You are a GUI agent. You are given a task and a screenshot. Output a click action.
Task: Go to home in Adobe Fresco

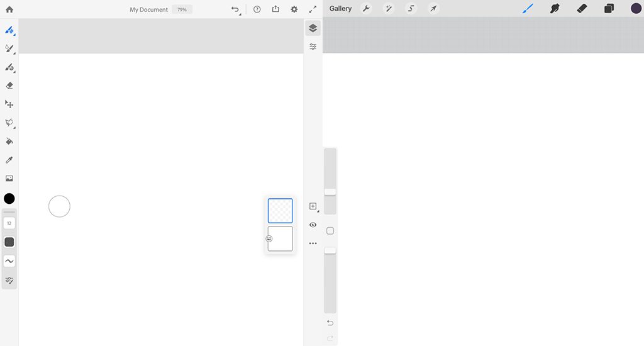(9, 9)
